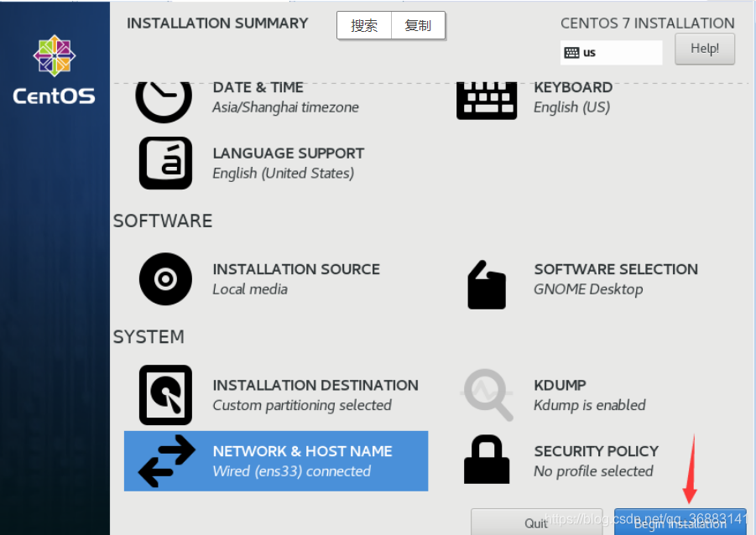Open the Language Support icon
The height and width of the screenshot is (535, 756).
tap(165, 163)
